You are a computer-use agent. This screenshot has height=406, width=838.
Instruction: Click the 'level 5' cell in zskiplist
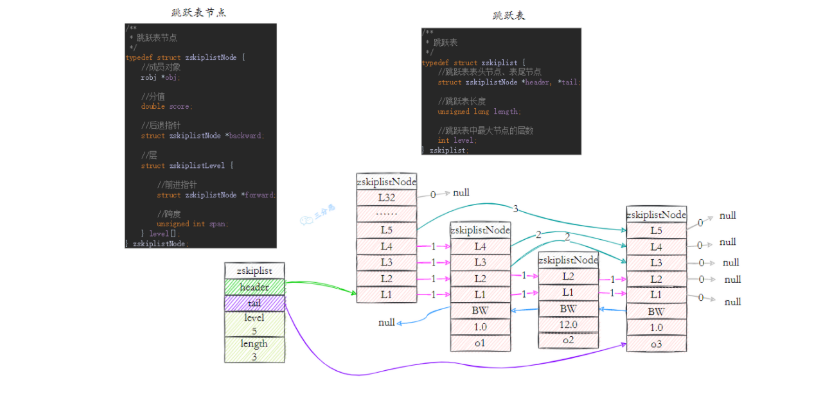tap(254, 324)
